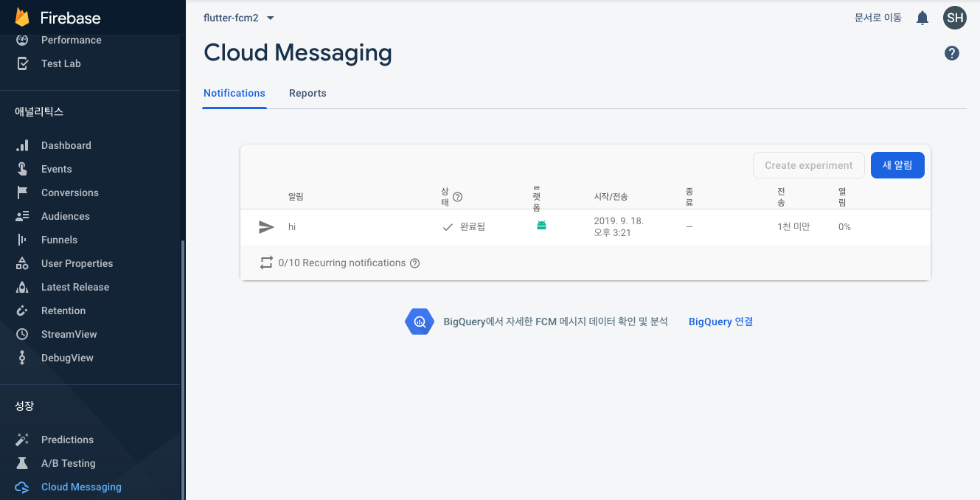Switch to the Notifications tab
Screen dimensions: 980x500
[x=234, y=93]
